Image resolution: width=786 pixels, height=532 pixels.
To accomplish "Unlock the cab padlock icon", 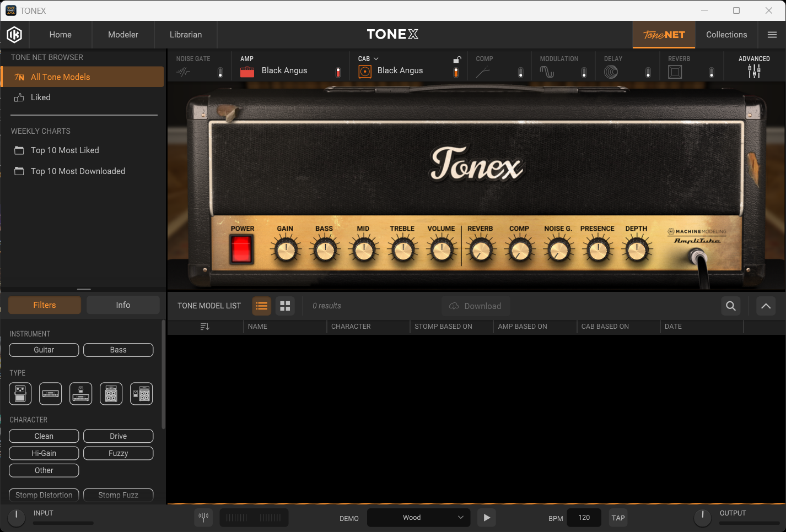I will pos(457,59).
